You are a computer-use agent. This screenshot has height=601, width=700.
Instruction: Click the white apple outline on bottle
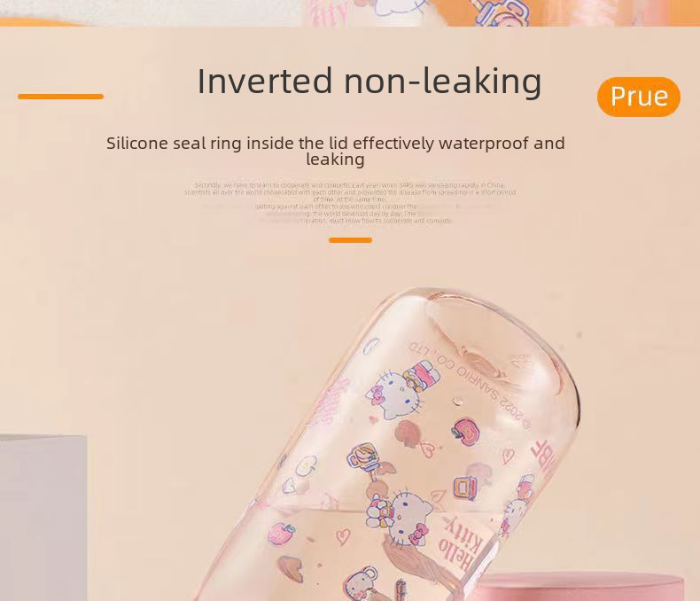click(307, 466)
